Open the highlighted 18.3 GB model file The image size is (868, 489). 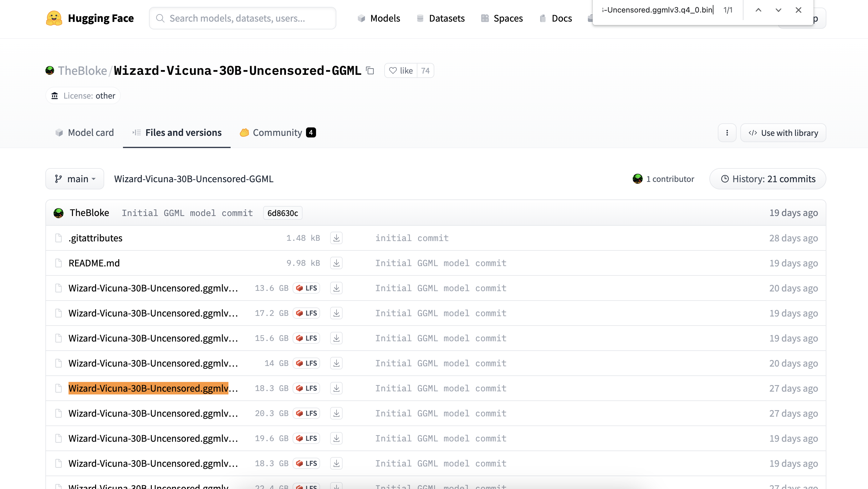tap(153, 388)
